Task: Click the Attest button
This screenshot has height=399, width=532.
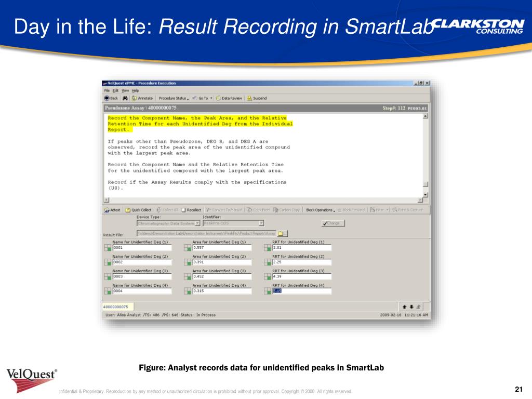Action: [112, 210]
